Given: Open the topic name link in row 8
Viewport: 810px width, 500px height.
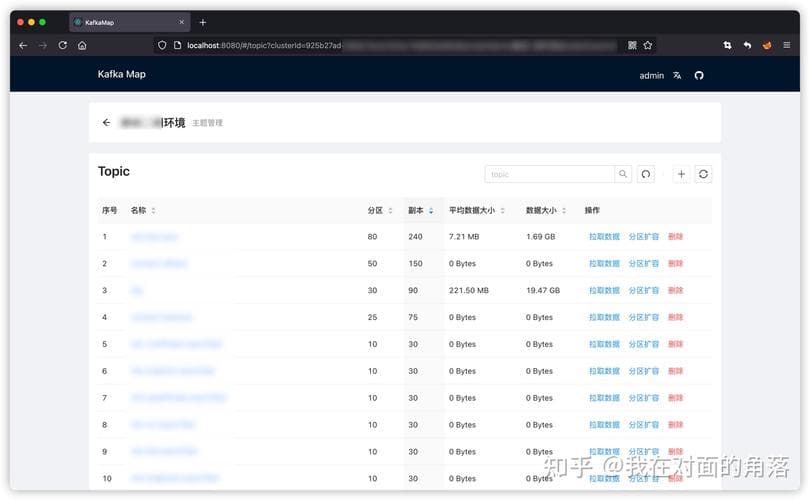Looking at the screenshot, I should 163,425.
